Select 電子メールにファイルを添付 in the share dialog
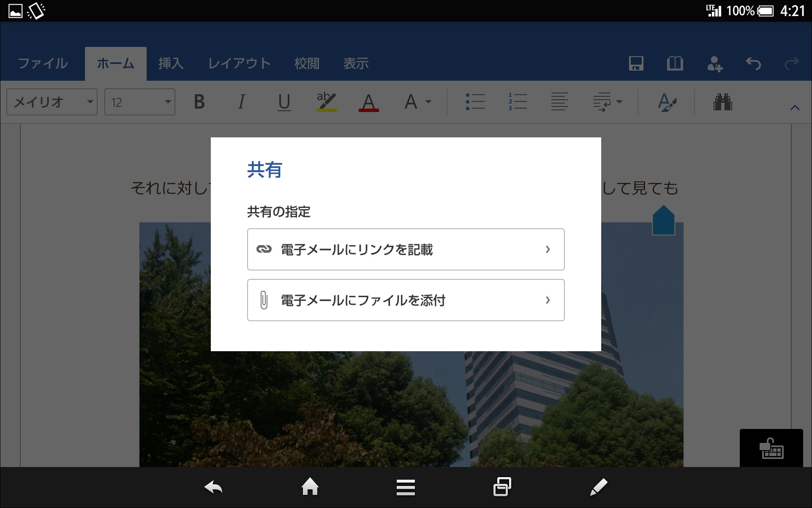Viewport: 812px width, 508px height. 406,300
